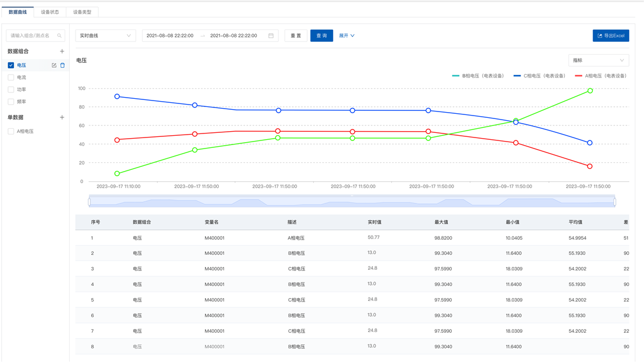Click the 导出Excel button
Screen dimensions: 644x364
[x=611, y=36]
